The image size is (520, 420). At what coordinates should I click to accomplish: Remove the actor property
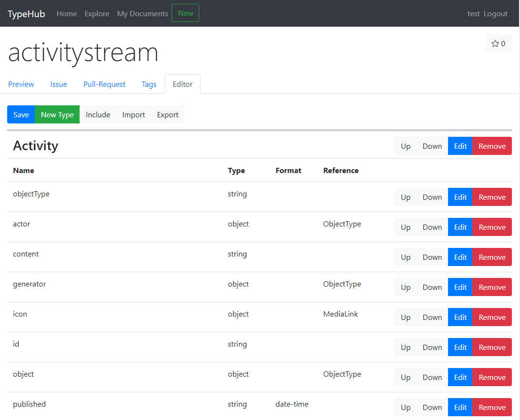click(x=492, y=227)
